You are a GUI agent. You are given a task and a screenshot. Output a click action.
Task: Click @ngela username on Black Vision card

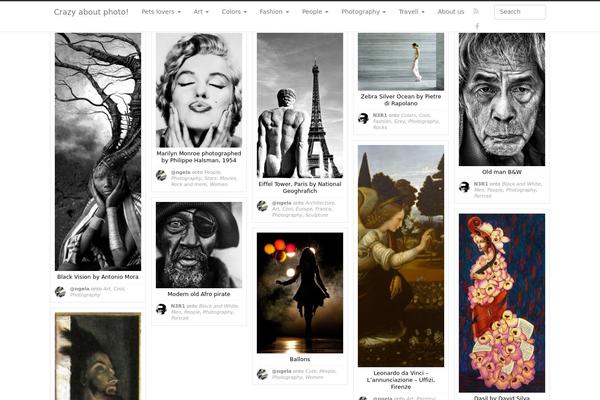point(80,289)
